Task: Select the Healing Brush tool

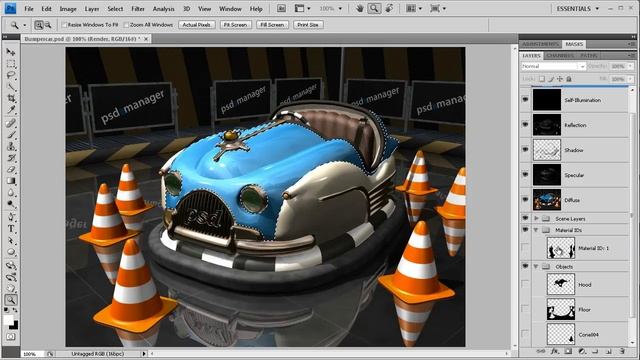Action: tap(11, 123)
